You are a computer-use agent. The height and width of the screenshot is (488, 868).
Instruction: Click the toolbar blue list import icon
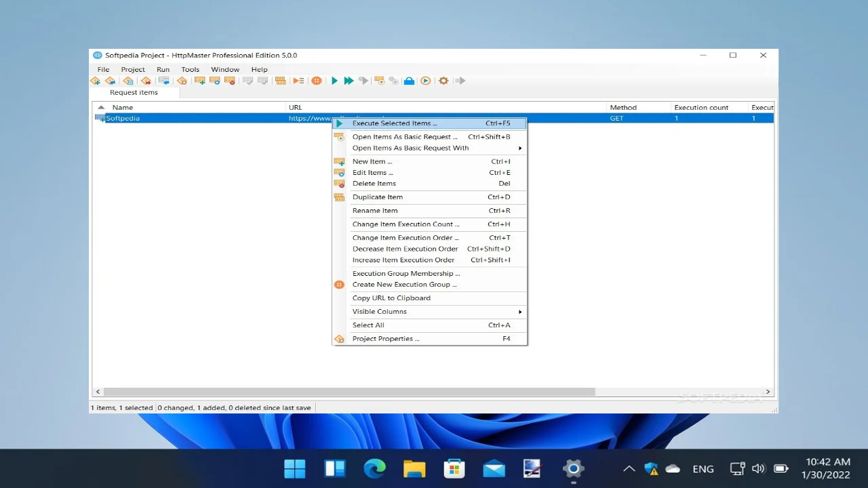pyautogui.click(x=163, y=81)
